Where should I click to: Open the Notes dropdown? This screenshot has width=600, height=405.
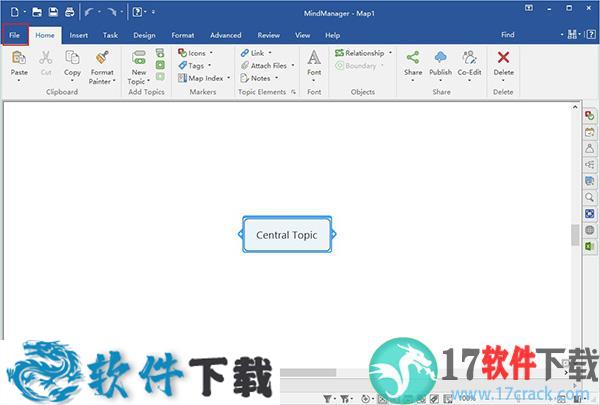click(258, 78)
